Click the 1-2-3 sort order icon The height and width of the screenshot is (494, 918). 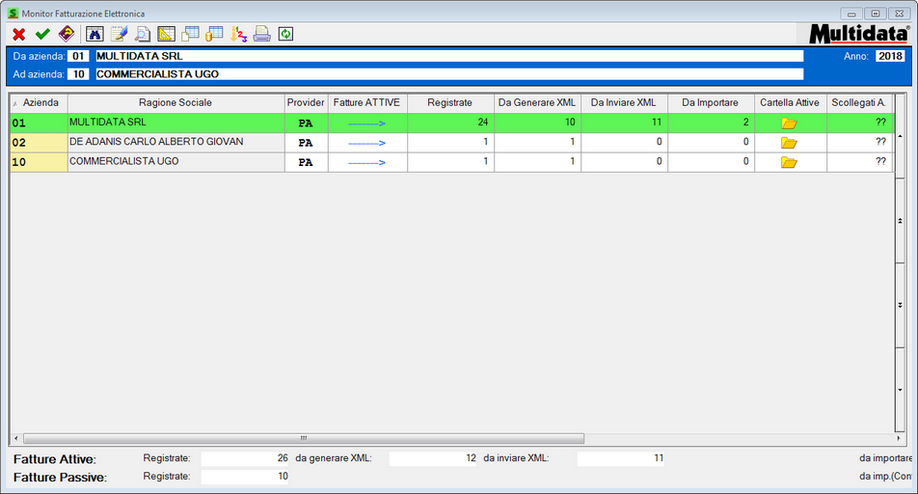[238, 34]
